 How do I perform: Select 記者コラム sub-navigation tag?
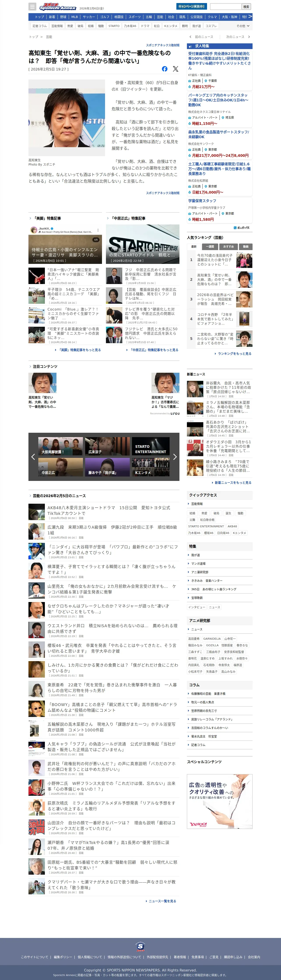[40, 26]
